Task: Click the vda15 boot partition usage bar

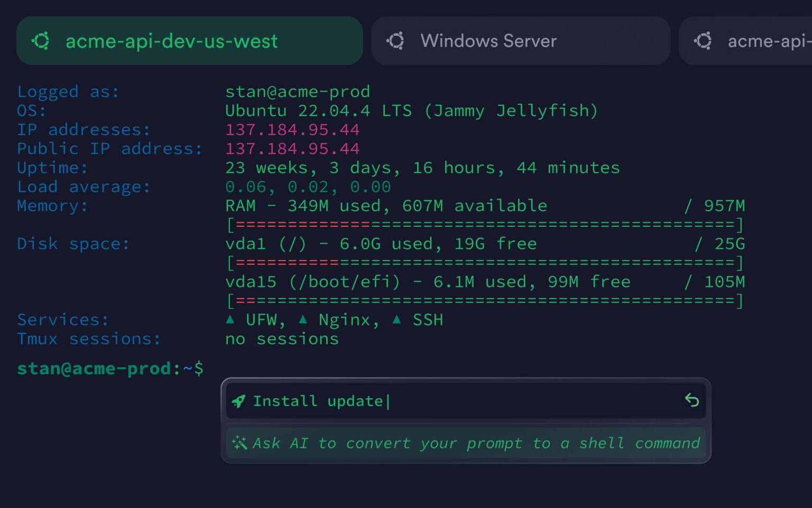Action: [484, 301]
